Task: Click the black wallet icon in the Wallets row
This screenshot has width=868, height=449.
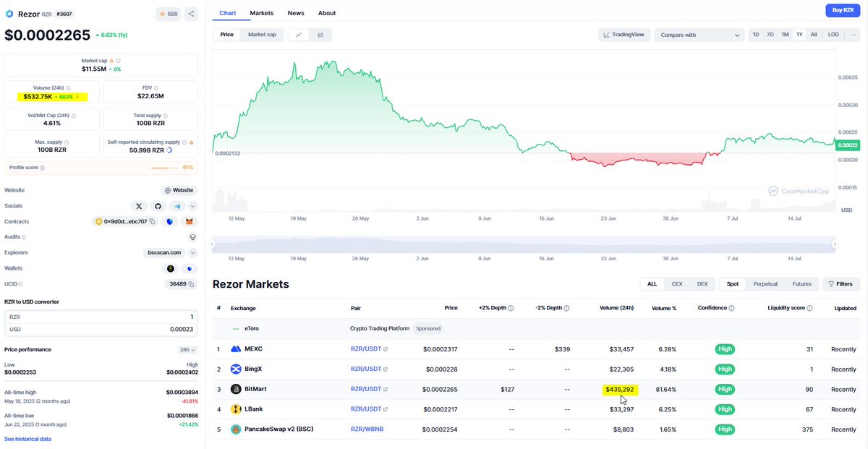Action: point(171,268)
